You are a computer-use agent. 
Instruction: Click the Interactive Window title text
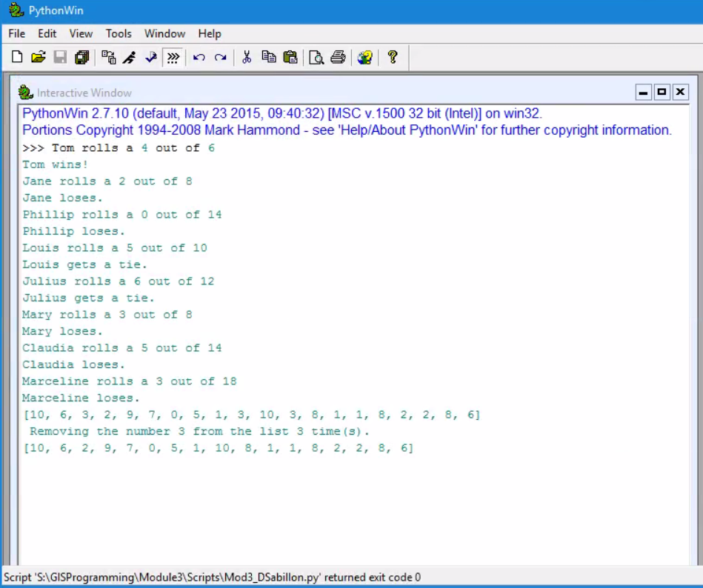pyautogui.click(x=84, y=93)
